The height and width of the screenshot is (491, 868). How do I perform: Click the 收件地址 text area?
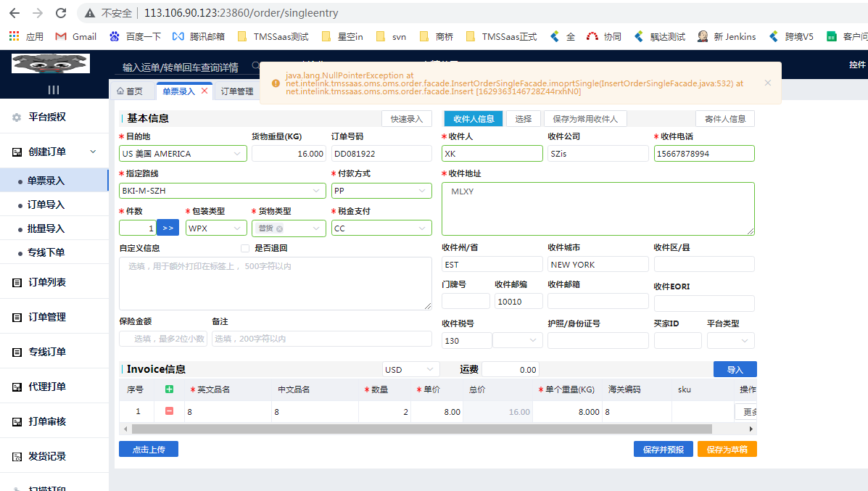[598, 209]
